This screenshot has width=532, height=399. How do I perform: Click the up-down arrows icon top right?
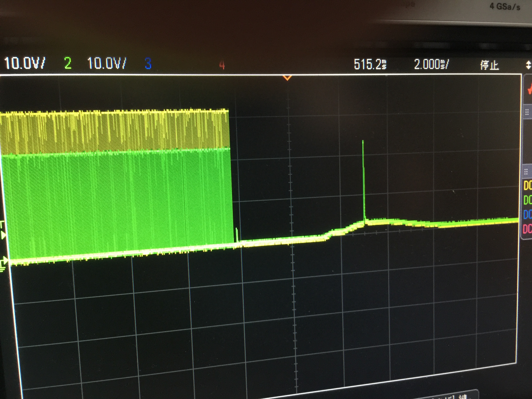(x=528, y=65)
